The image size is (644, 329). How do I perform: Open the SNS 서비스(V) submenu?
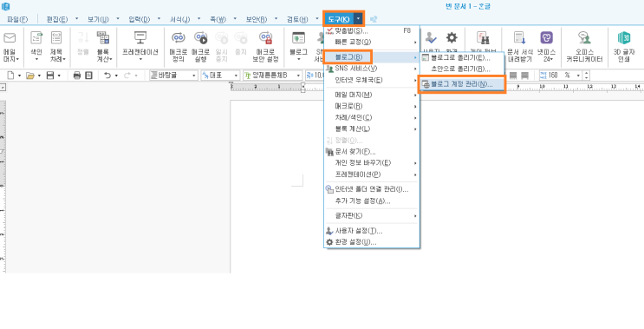(x=371, y=69)
